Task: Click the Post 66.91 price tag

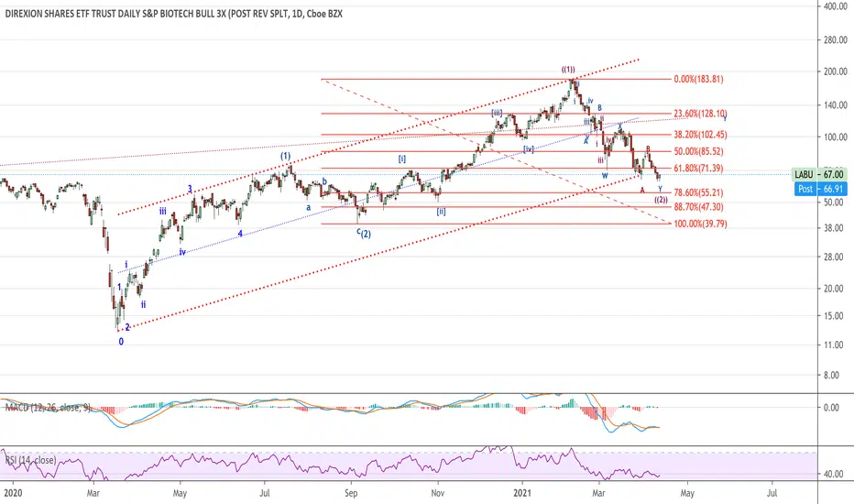Action: coord(820,189)
